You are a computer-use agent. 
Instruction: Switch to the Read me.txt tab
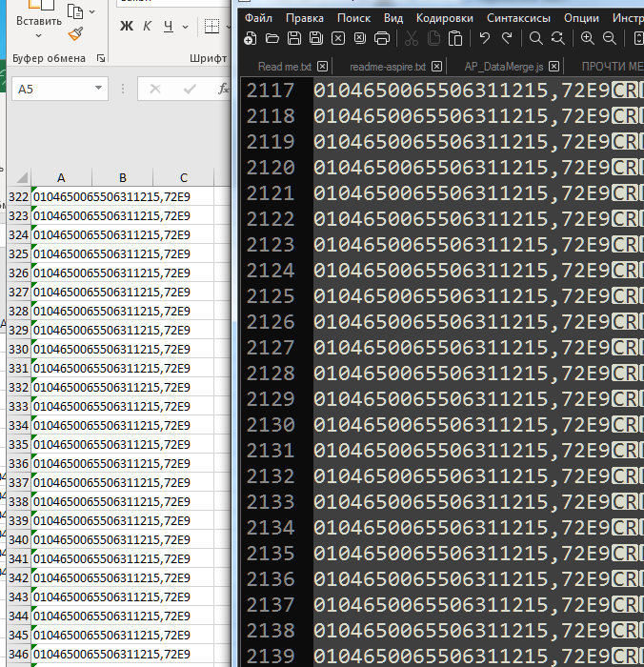tap(285, 67)
